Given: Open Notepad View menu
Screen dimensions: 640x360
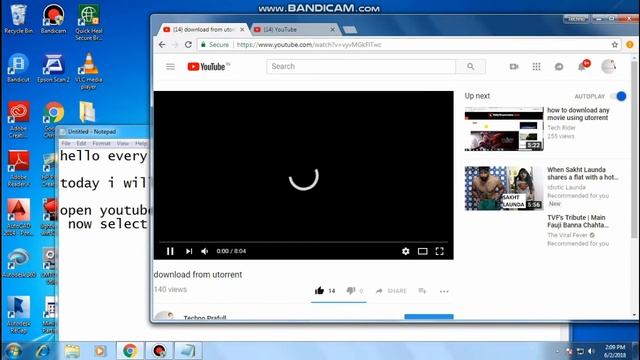Looking at the screenshot, I should click(x=122, y=143).
